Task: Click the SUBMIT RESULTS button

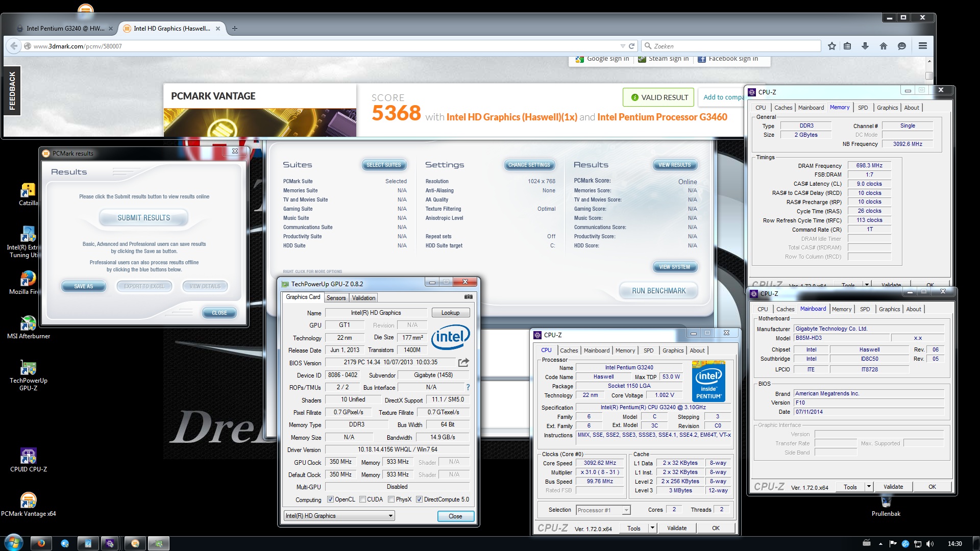Action: coord(144,218)
